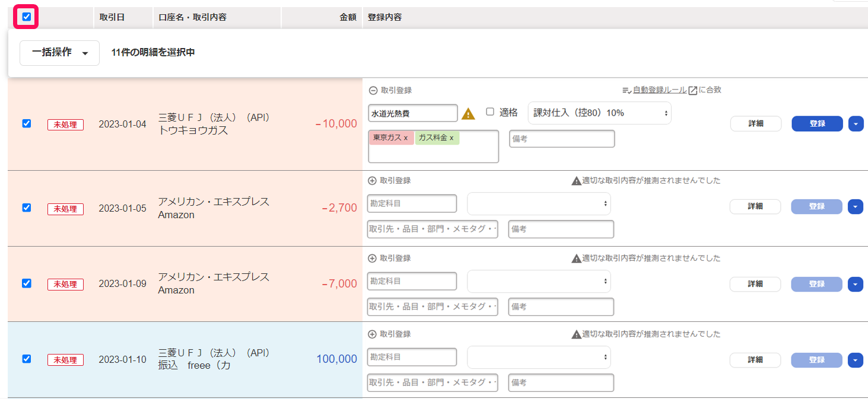This screenshot has height=399, width=868.
Task: Expand 取引登録 in the 2023-01-10 row
Action: pos(373,334)
